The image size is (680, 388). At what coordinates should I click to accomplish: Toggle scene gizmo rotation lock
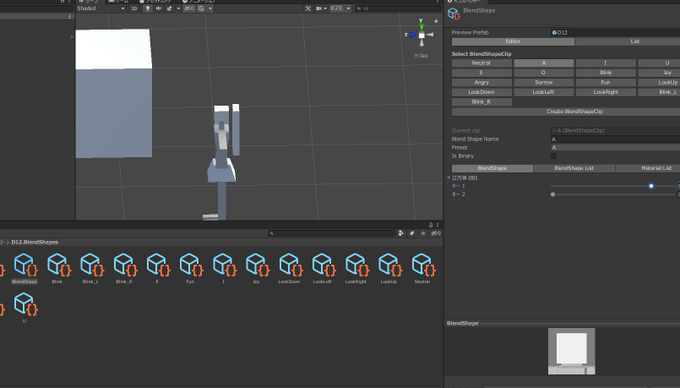coord(436,20)
